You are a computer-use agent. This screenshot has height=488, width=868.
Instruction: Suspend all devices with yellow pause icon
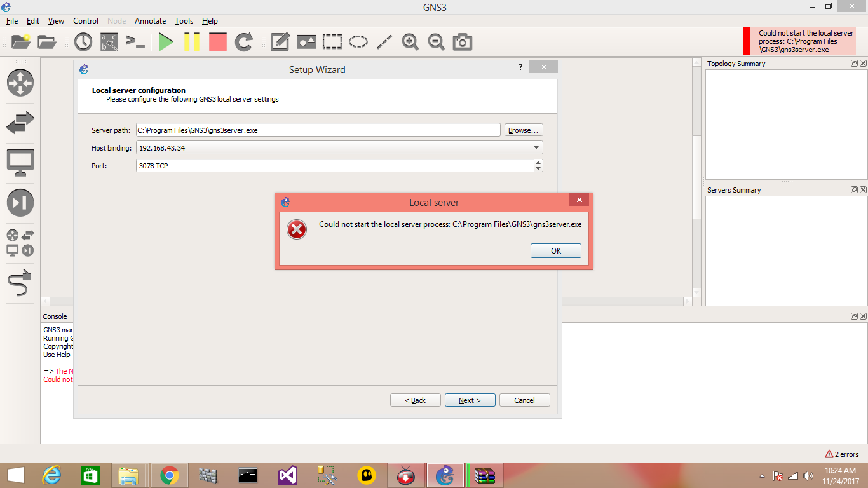pos(192,42)
